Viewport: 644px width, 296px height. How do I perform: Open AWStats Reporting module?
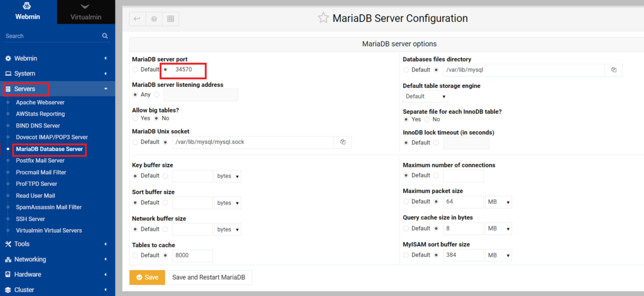[40, 114]
